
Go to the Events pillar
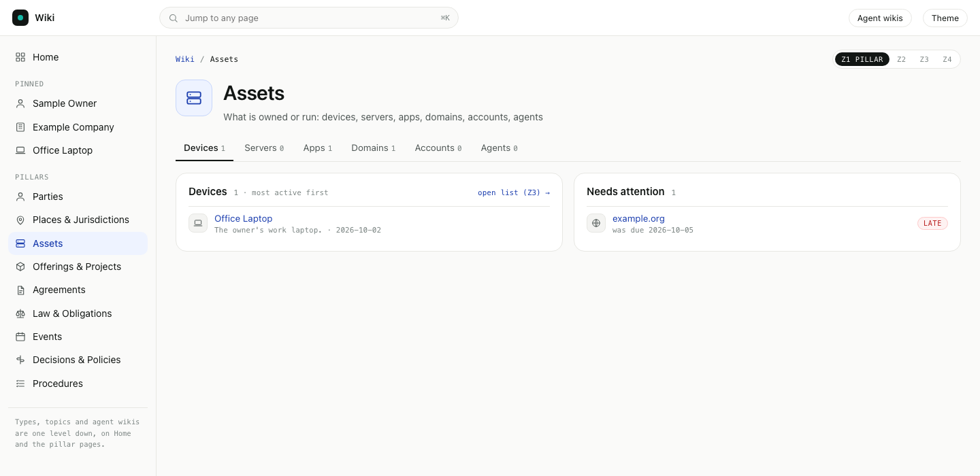78,337
